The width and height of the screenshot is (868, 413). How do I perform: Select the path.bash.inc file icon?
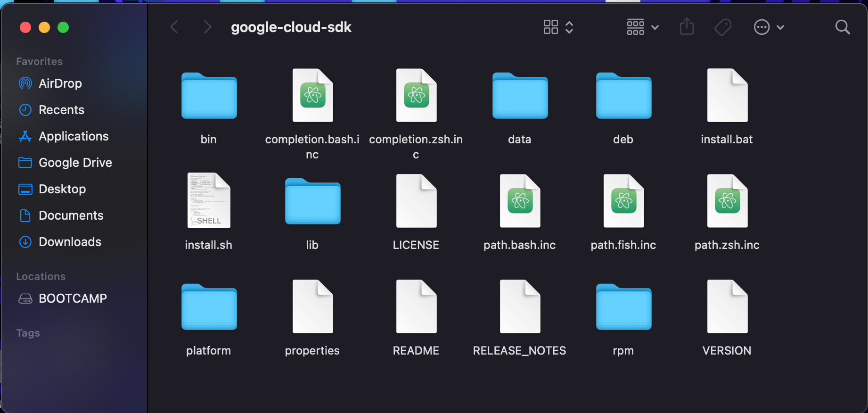520,201
